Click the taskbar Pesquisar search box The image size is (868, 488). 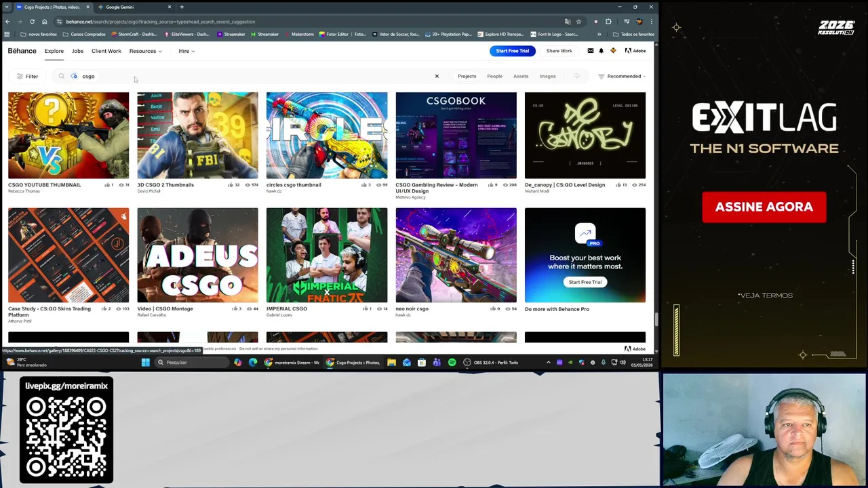(x=192, y=363)
